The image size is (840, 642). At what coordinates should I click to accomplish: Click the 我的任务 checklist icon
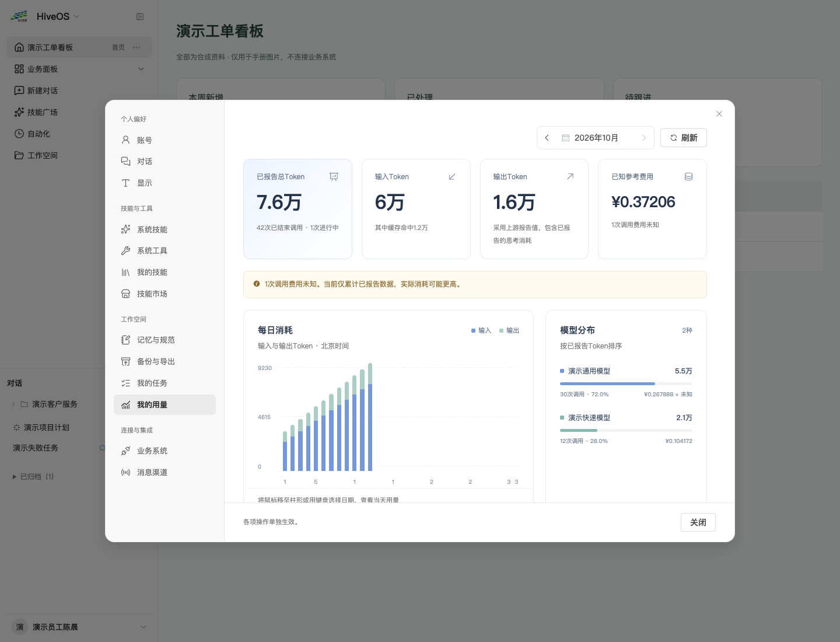[x=125, y=383]
